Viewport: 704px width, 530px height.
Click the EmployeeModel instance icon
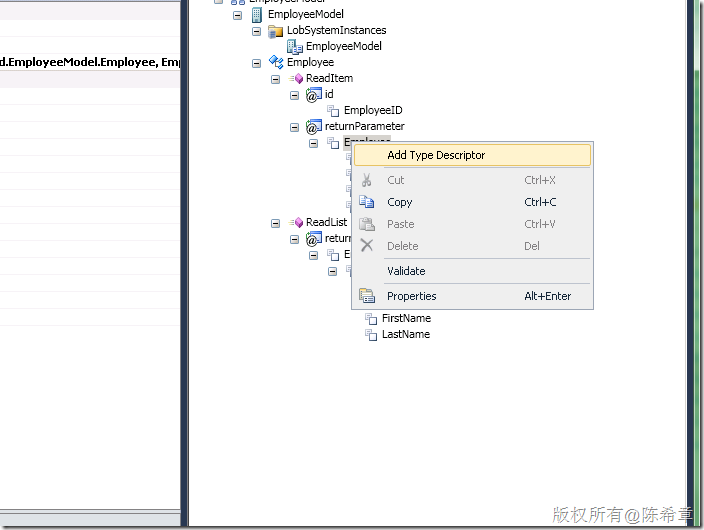295,47
